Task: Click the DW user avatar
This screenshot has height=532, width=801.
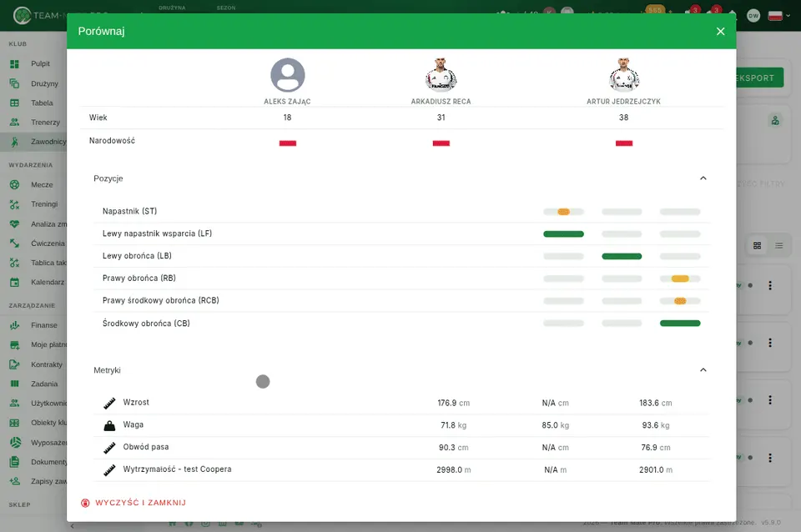Action: point(753,15)
